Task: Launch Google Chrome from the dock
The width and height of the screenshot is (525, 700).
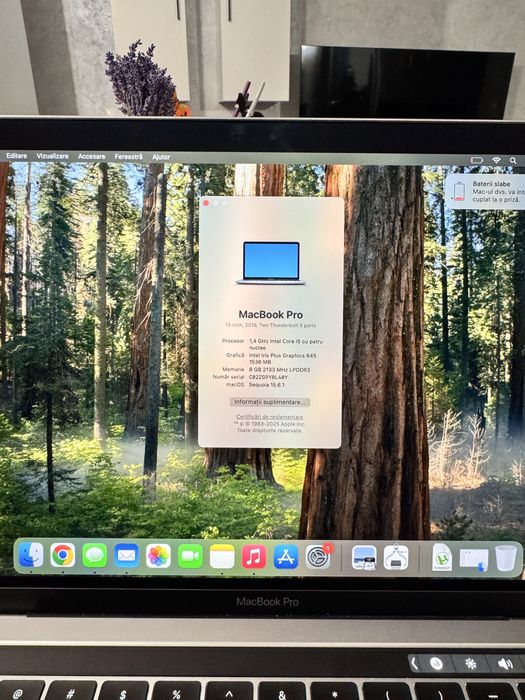Action: (63, 555)
